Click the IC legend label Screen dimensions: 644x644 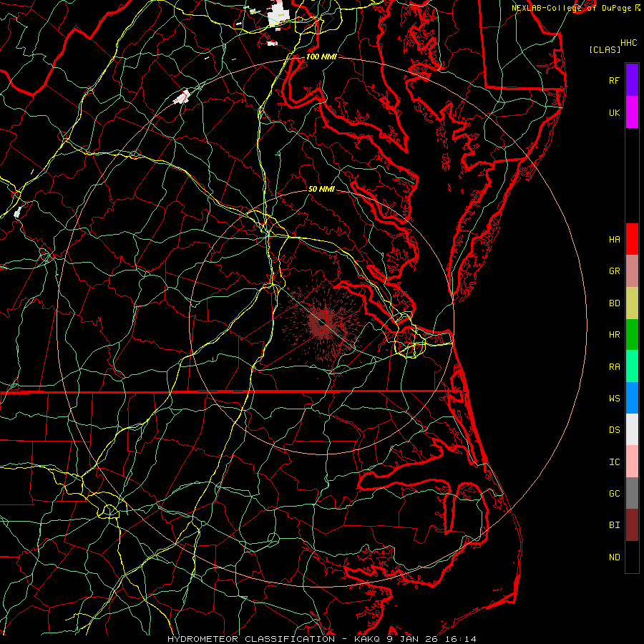(614, 462)
